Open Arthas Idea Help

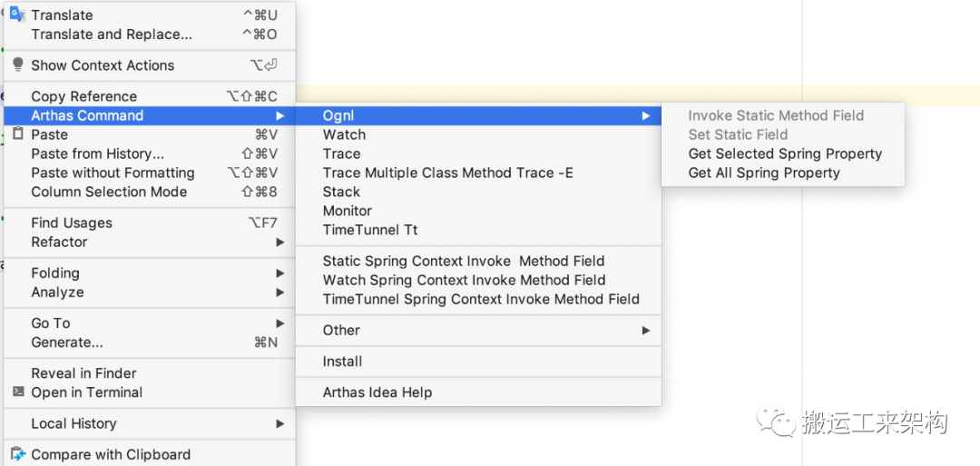pos(377,392)
